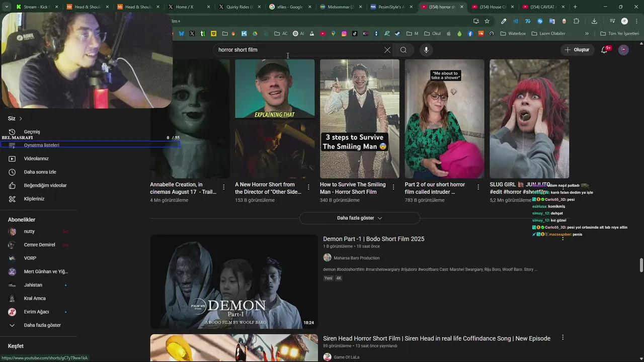This screenshot has height=362, width=644.
Task: Open the X bookmark icon in the bar
Action: [x=192, y=34]
